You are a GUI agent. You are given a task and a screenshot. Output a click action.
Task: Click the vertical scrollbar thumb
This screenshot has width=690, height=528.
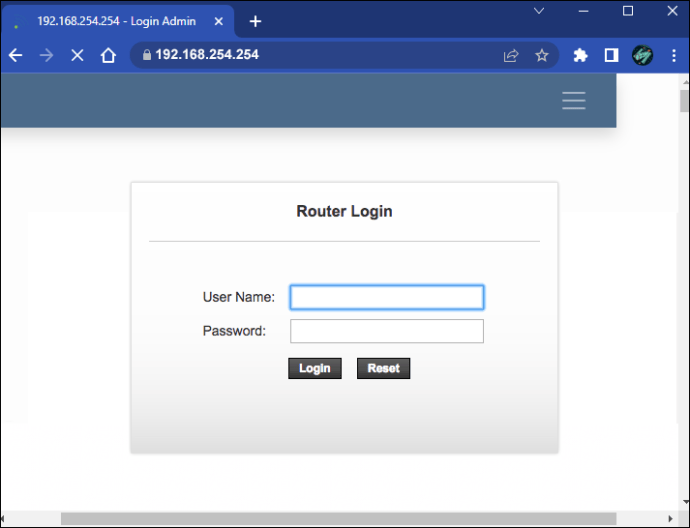click(684, 101)
